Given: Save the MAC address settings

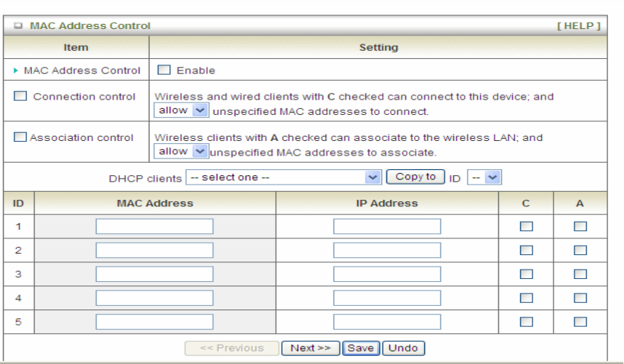Looking at the screenshot, I should [360, 348].
